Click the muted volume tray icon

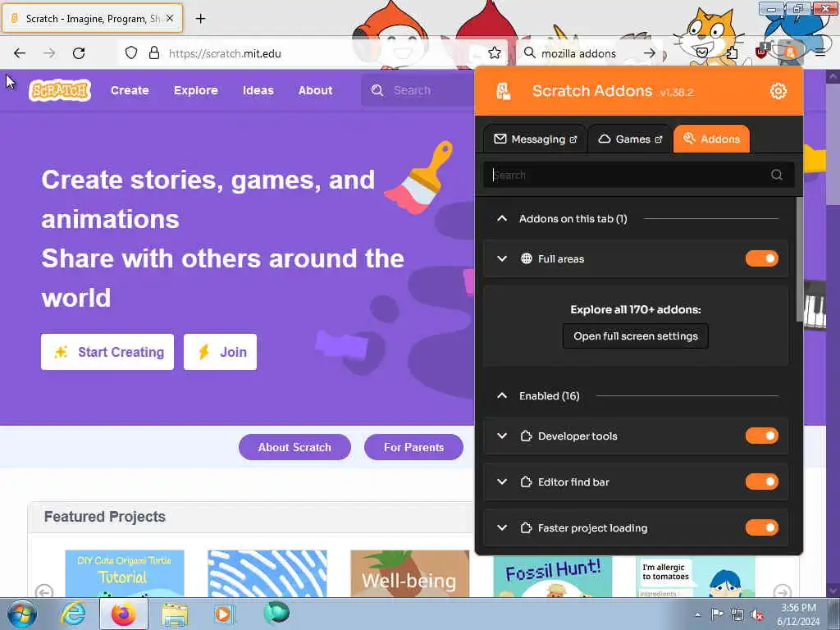757,614
